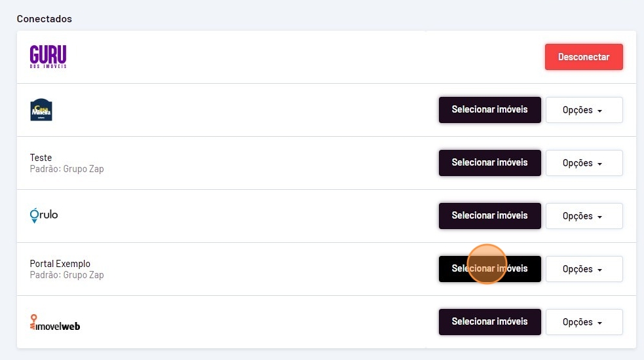This screenshot has height=360, width=644.
Task: Open Opções dropdown for Imovelweb
Action: [584, 322]
